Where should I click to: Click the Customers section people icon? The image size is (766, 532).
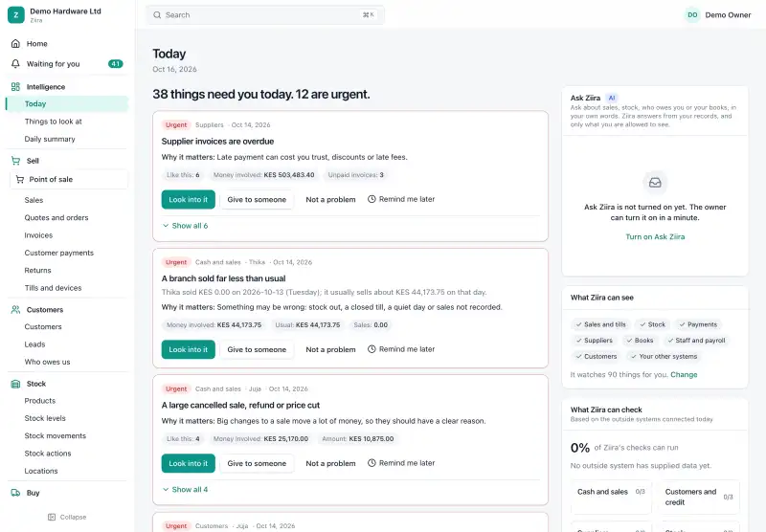(15, 309)
